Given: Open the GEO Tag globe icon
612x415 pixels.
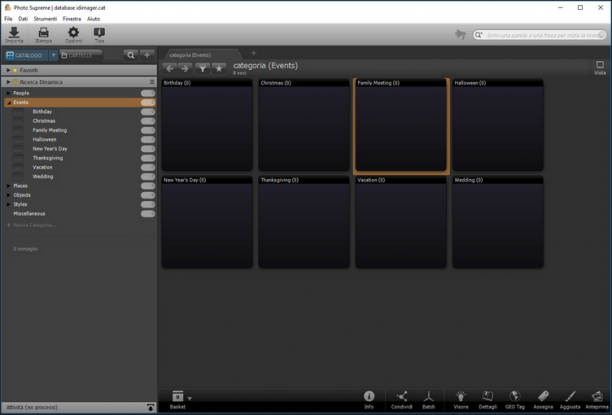Looking at the screenshot, I should (515, 396).
